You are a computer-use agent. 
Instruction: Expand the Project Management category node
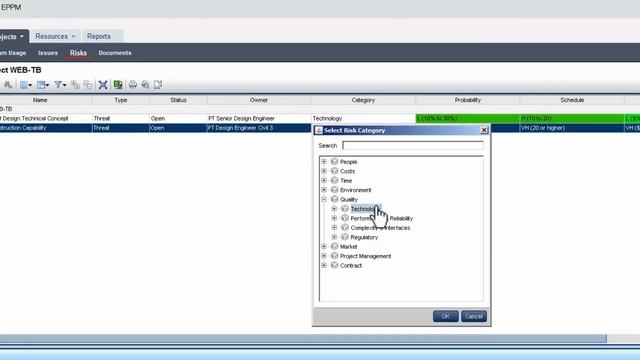click(x=324, y=256)
